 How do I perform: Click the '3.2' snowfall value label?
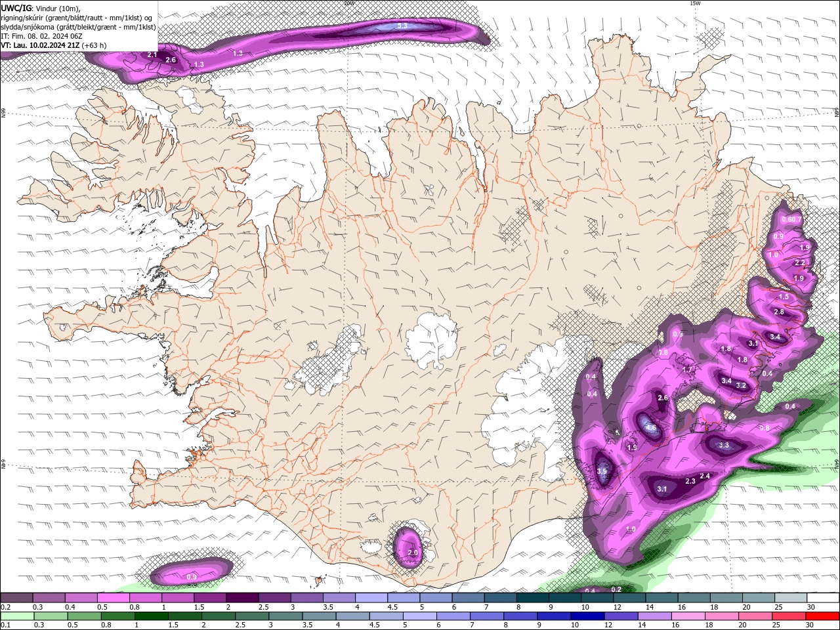tap(741, 385)
